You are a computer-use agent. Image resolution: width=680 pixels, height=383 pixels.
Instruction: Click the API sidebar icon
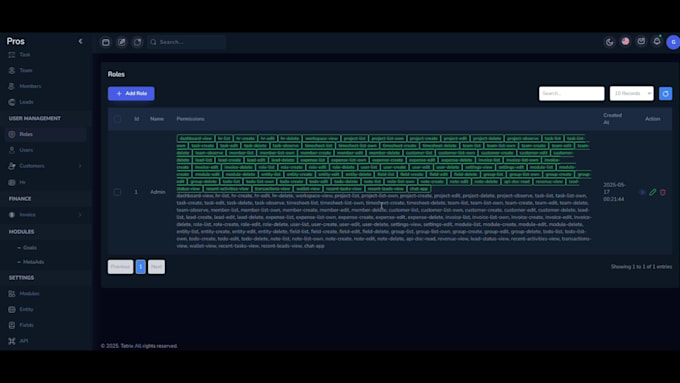pyautogui.click(x=12, y=341)
